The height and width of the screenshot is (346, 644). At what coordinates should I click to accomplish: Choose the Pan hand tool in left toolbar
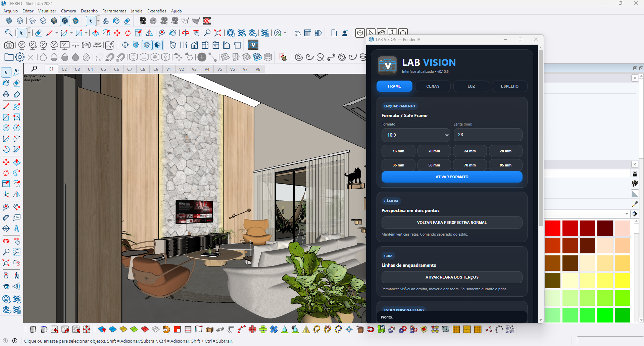(16, 241)
